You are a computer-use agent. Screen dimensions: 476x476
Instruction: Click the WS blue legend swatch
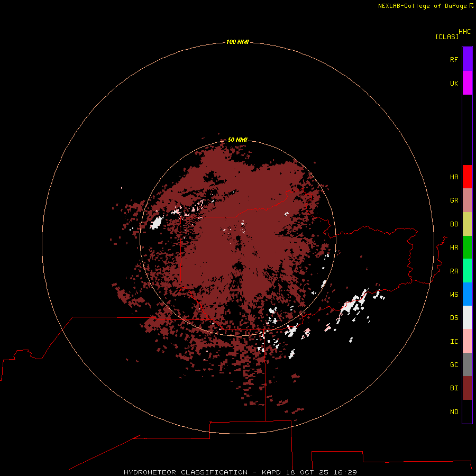(x=467, y=294)
